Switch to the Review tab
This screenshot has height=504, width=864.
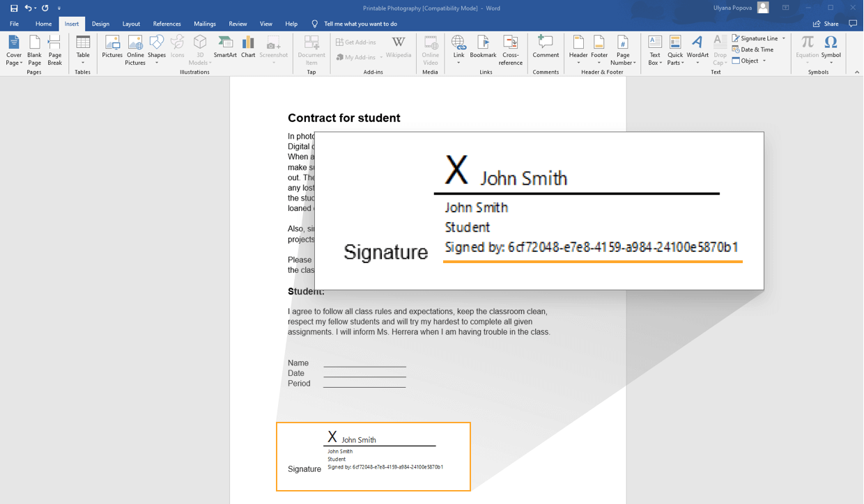(x=238, y=24)
